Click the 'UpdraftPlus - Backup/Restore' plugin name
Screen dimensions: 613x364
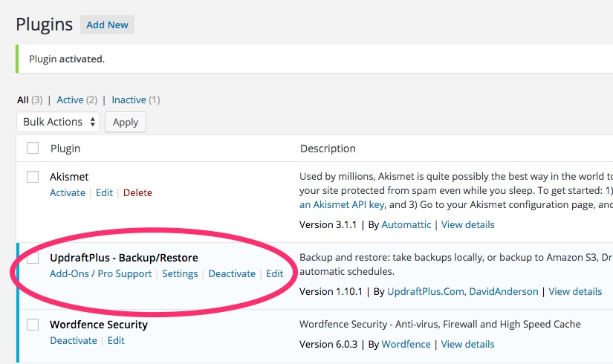124,258
